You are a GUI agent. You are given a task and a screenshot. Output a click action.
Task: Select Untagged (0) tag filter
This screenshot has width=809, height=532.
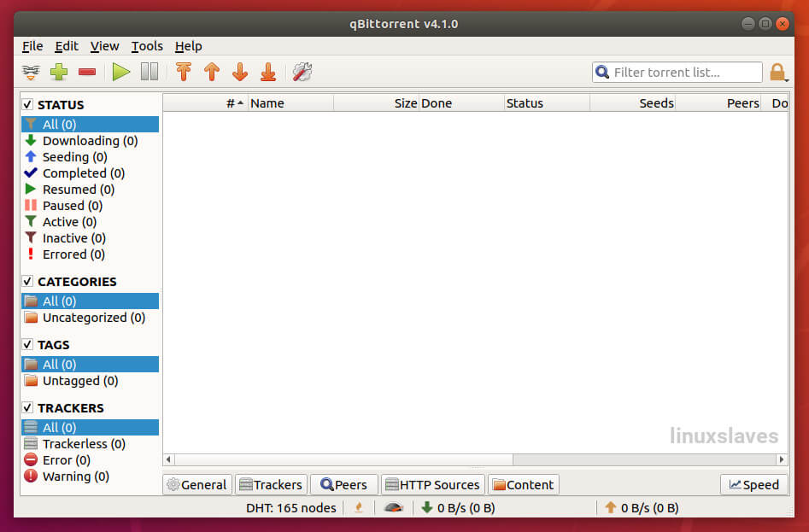click(x=91, y=381)
